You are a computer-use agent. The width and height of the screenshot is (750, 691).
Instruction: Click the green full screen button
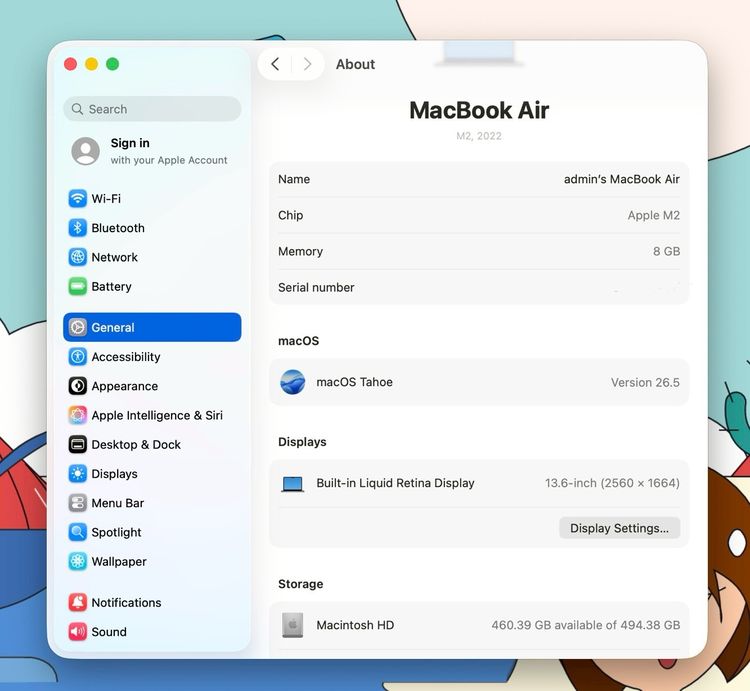pyautogui.click(x=112, y=64)
